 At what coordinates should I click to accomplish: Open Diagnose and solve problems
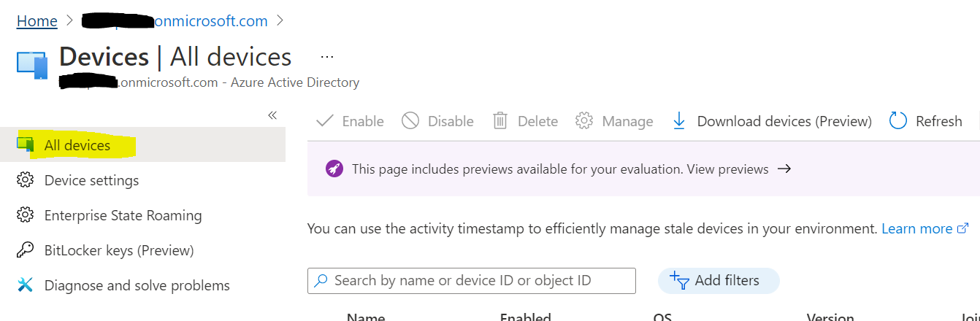(137, 285)
